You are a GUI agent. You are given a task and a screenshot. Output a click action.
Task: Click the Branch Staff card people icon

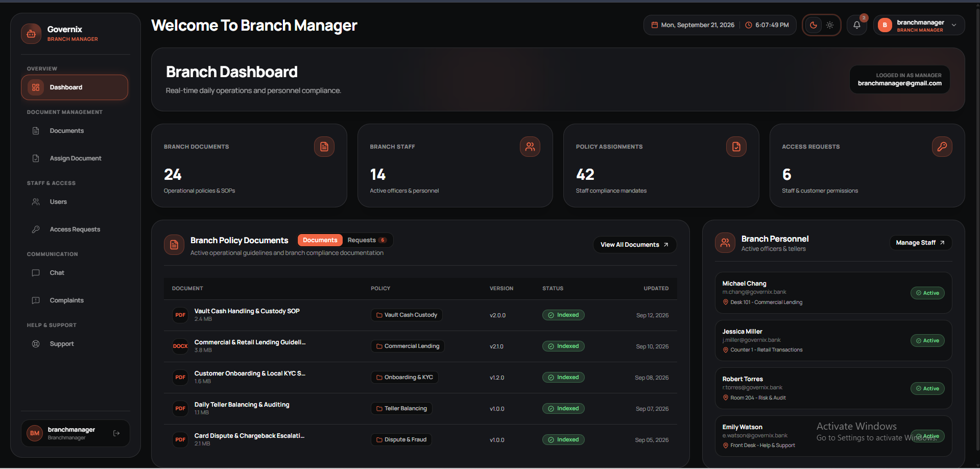[530, 147]
